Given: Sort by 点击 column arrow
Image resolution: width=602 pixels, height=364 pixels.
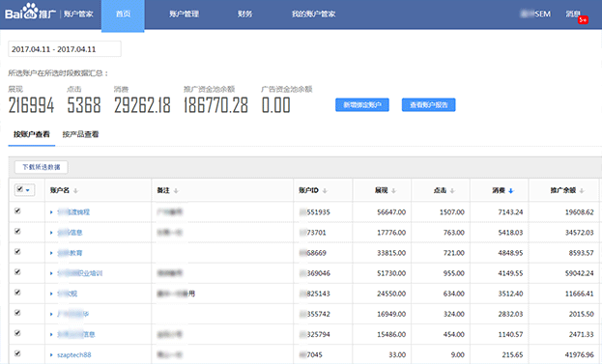Looking at the screenshot, I should click(452, 190).
